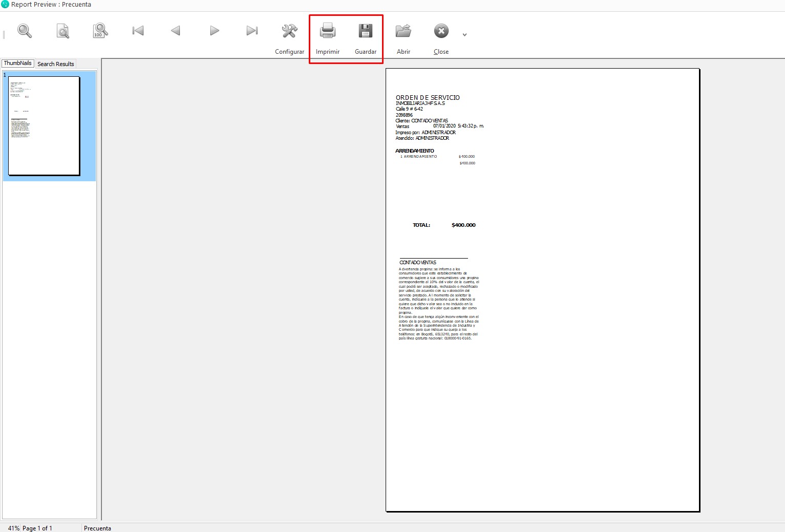Screen dimensions: 785x532
Task: Click the toolbar grip handle
Action: click(x=4, y=35)
